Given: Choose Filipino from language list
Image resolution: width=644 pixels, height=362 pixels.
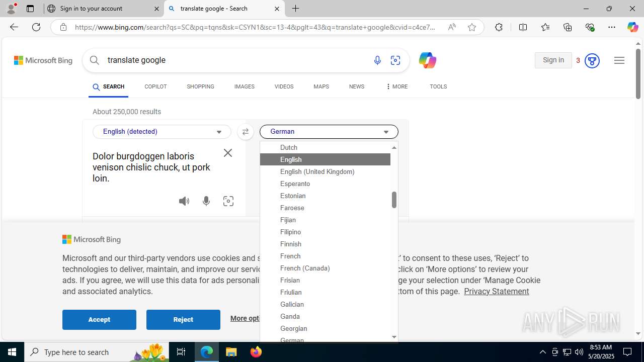Looking at the screenshot, I should click(325, 232).
